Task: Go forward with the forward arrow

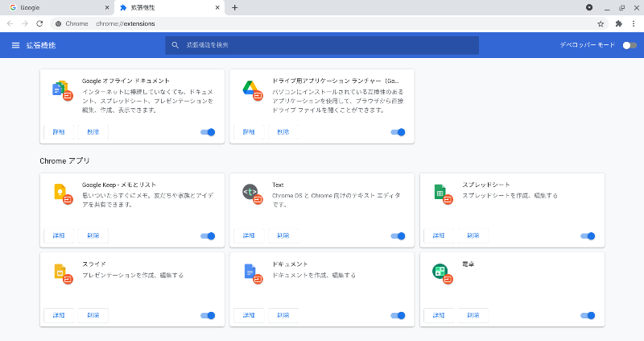Action: pyautogui.click(x=25, y=24)
